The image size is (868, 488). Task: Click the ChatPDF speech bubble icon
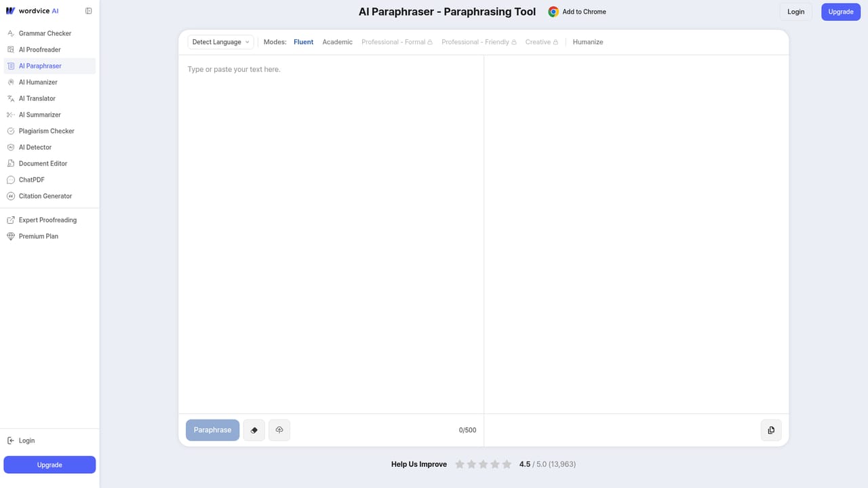[11, 180]
